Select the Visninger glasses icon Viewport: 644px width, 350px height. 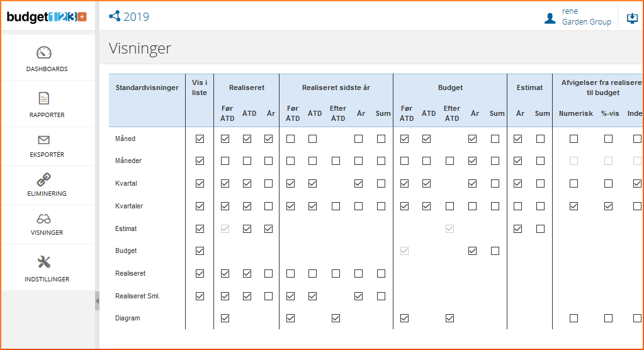point(43,218)
